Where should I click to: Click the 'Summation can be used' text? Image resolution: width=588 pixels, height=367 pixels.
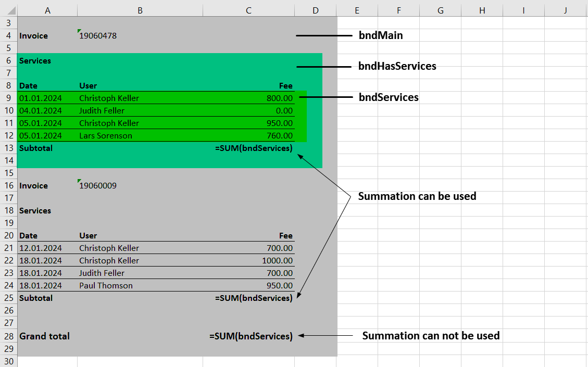pyautogui.click(x=417, y=196)
